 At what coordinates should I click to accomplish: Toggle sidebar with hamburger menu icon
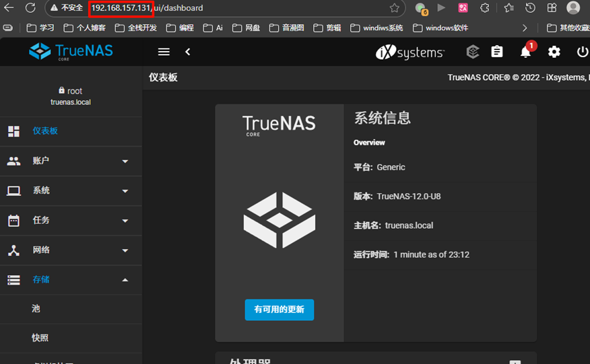(164, 52)
